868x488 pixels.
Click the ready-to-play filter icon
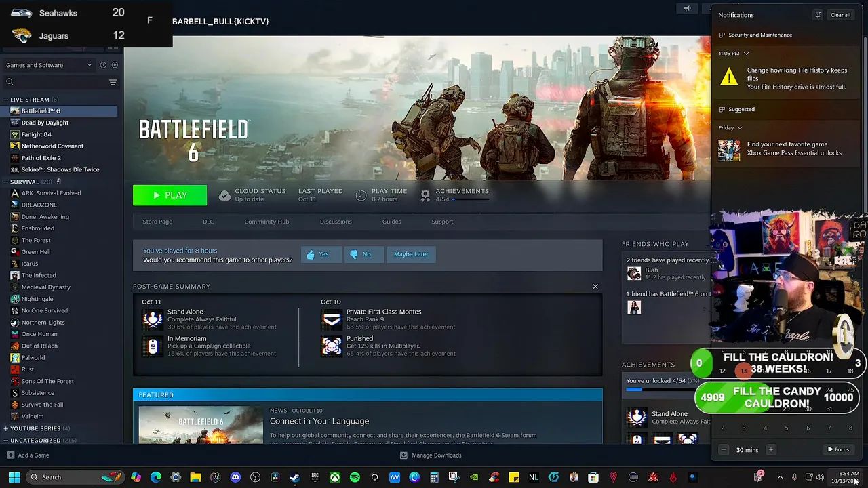pyautogui.click(x=115, y=65)
